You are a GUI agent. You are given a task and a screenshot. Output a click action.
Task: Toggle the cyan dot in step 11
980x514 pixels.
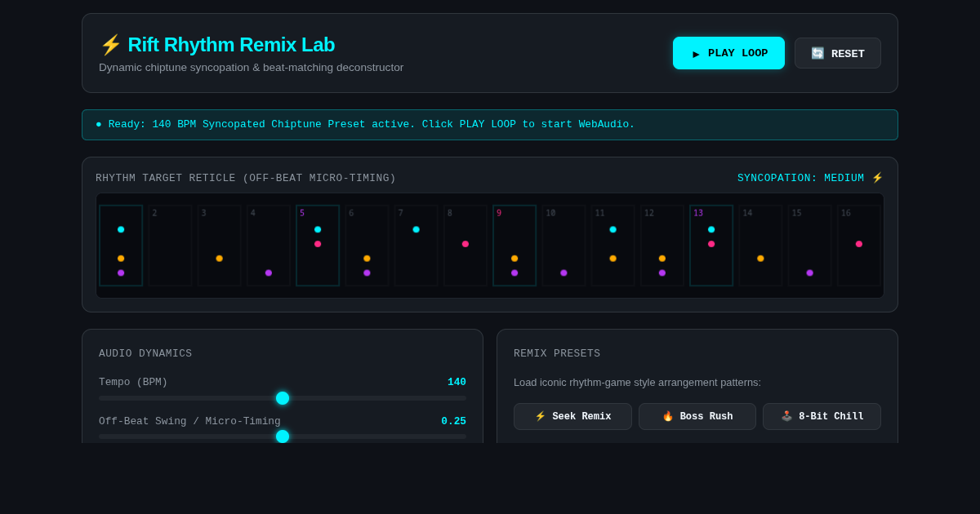(613, 229)
